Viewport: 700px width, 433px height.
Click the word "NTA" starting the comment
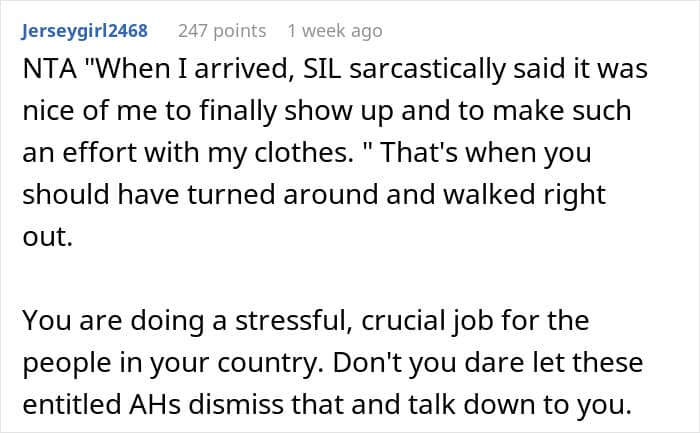[x=50, y=69]
